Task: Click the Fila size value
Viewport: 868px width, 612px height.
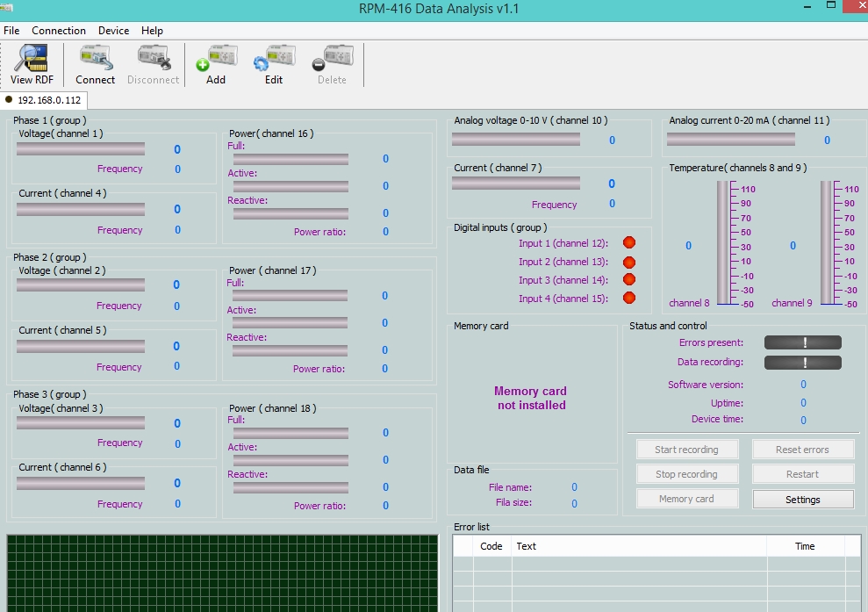Action: point(574,503)
